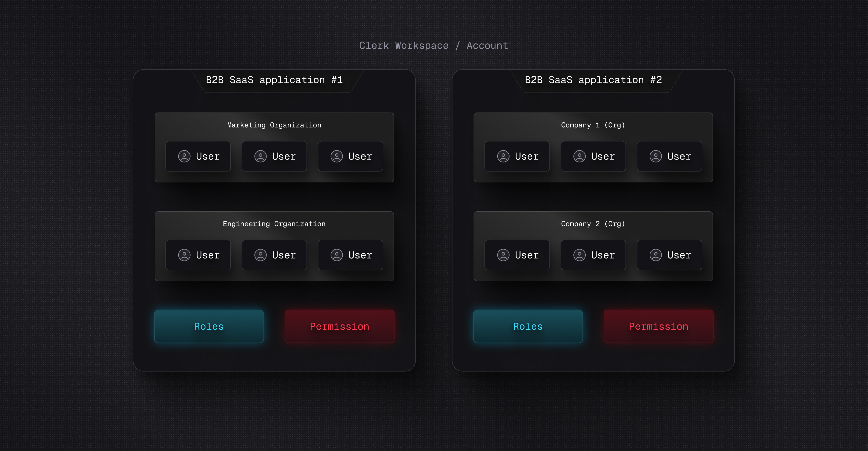This screenshot has width=868, height=451.
Task: Click the Account breadcrumb label
Action: click(x=487, y=45)
